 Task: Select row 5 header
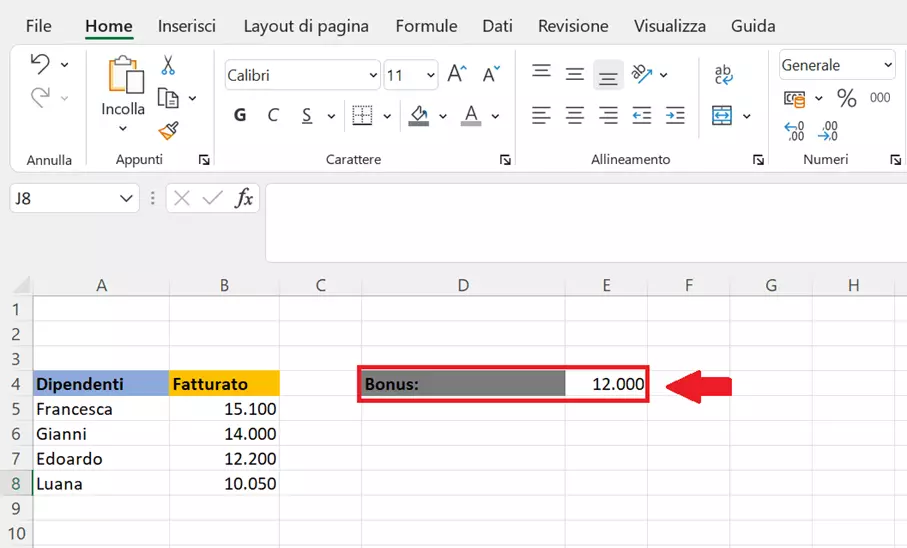(16, 409)
